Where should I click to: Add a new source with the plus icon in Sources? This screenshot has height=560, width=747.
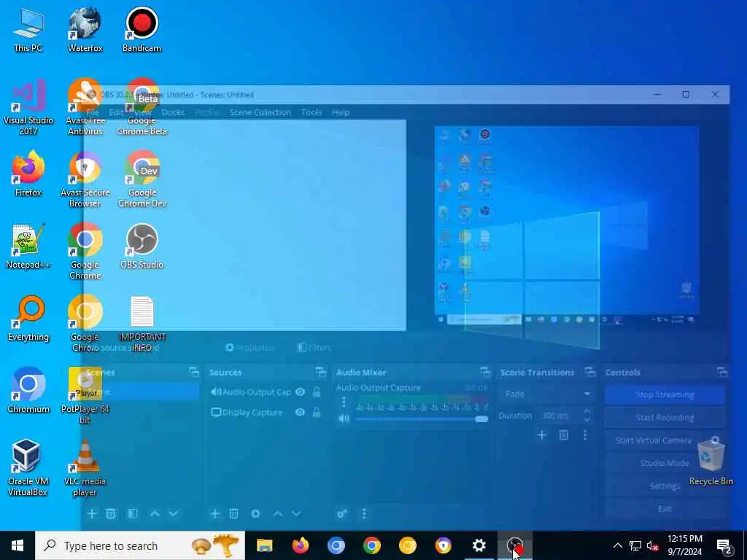point(215,513)
